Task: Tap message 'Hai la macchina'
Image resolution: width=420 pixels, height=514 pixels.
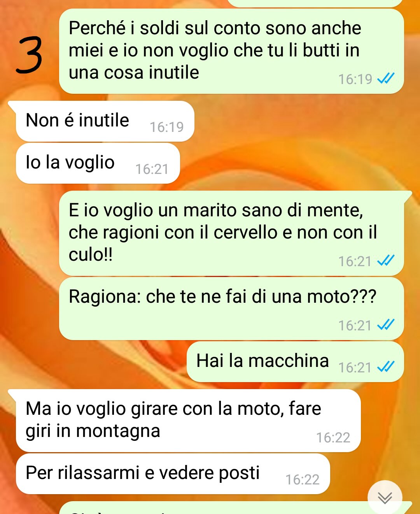Action: [295, 361]
